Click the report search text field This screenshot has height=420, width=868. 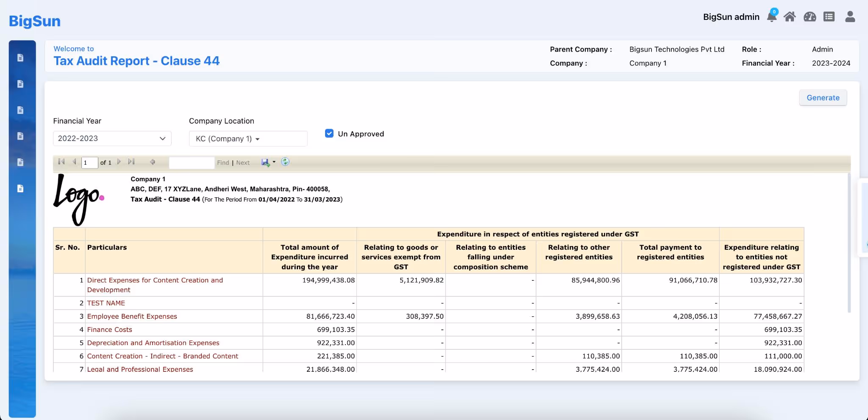[x=192, y=163]
